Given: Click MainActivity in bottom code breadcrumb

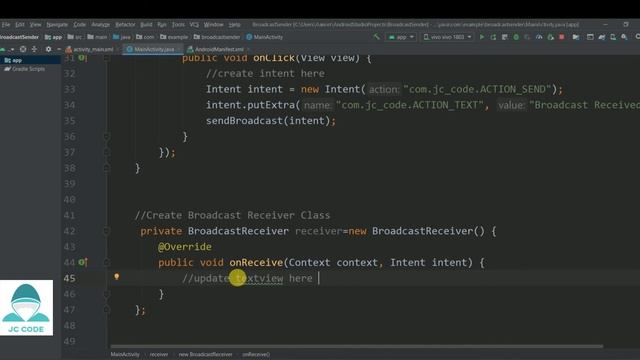Looking at the screenshot, I should pos(125,354).
